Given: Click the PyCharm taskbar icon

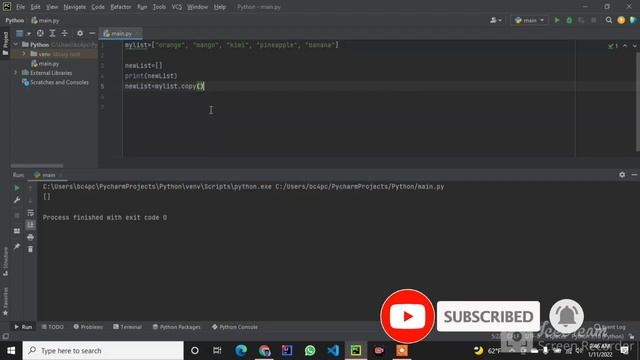Looking at the screenshot, I should tap(356, 351).
